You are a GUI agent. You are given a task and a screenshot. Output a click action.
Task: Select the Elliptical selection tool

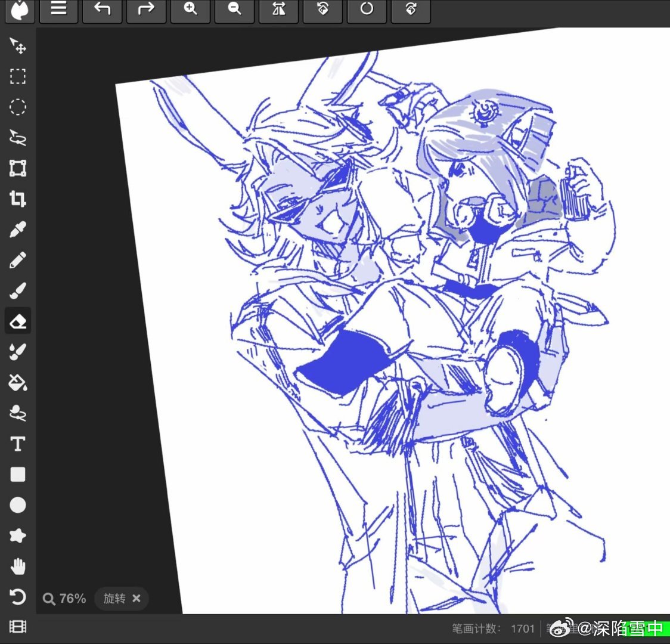(x=17, y=107)
